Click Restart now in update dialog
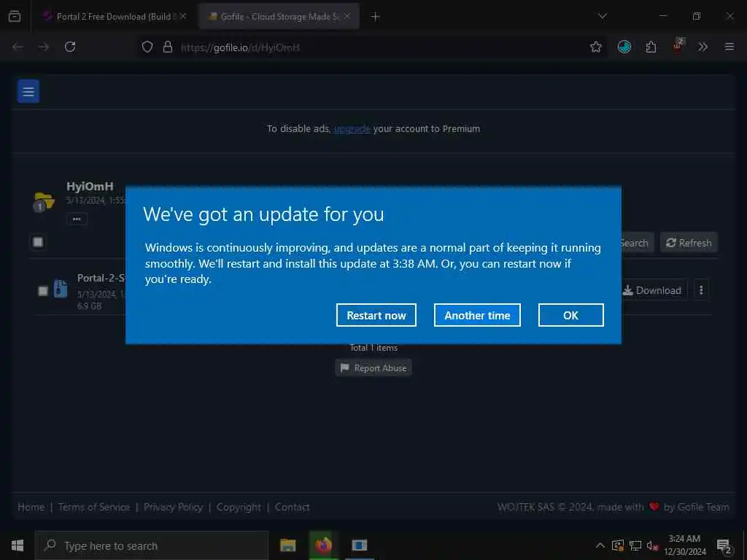The image size is (747, 560). pyautogui.click(x=376, y=315)
